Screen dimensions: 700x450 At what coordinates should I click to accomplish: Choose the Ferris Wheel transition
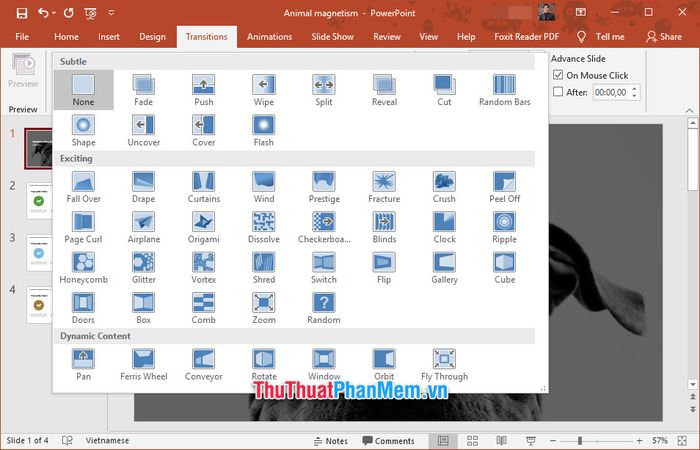(143, 364)
